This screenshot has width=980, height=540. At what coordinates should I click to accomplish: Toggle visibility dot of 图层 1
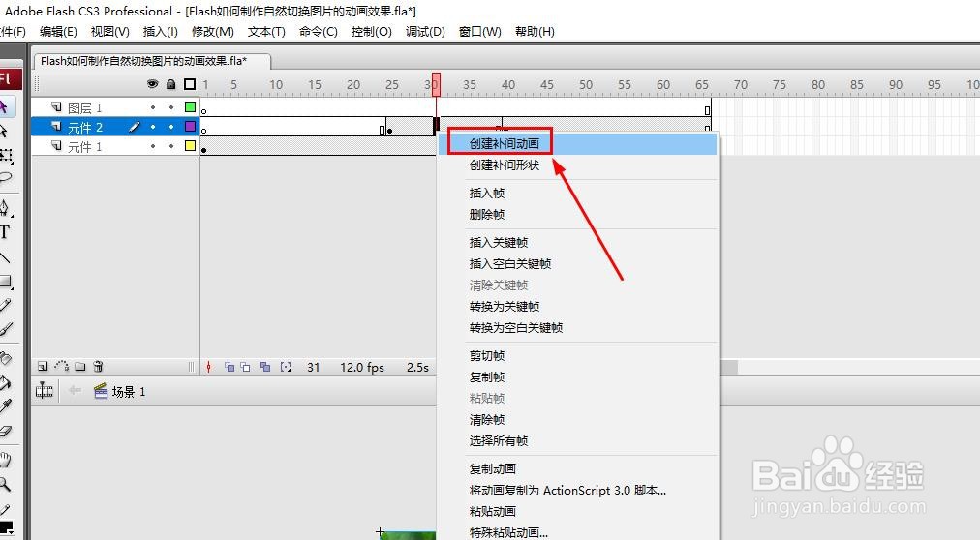coord(152,107)
